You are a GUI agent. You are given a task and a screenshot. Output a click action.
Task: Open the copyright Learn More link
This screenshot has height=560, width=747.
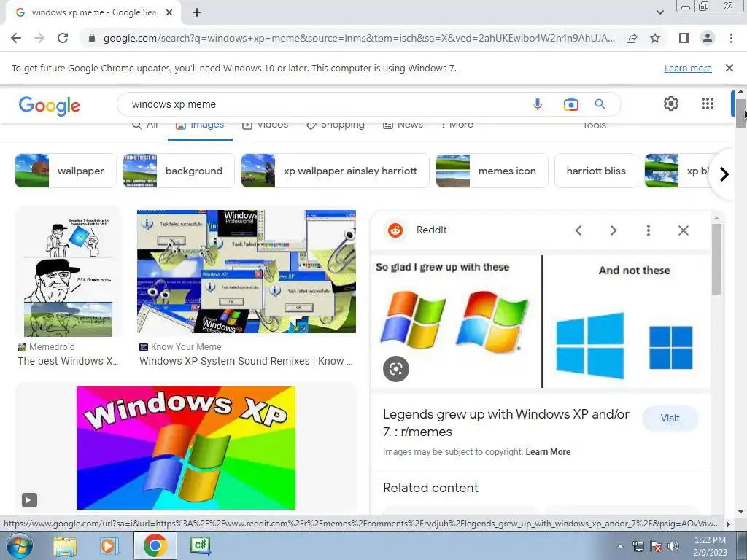pos(548,452)
